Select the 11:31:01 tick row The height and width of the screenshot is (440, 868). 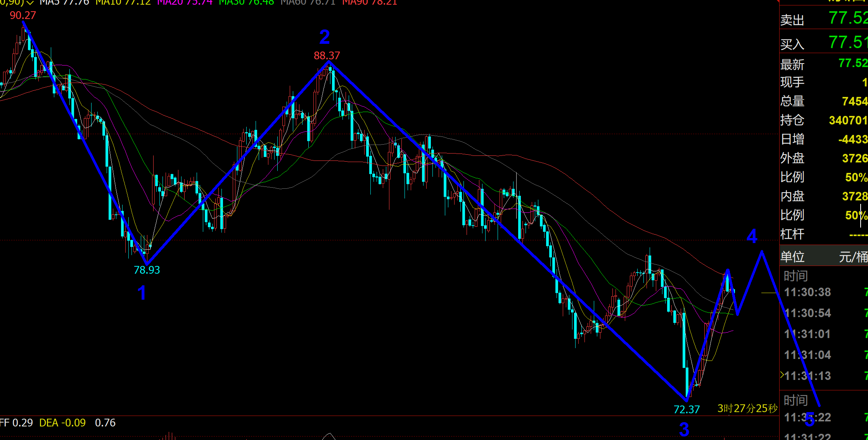pos(824,334)
